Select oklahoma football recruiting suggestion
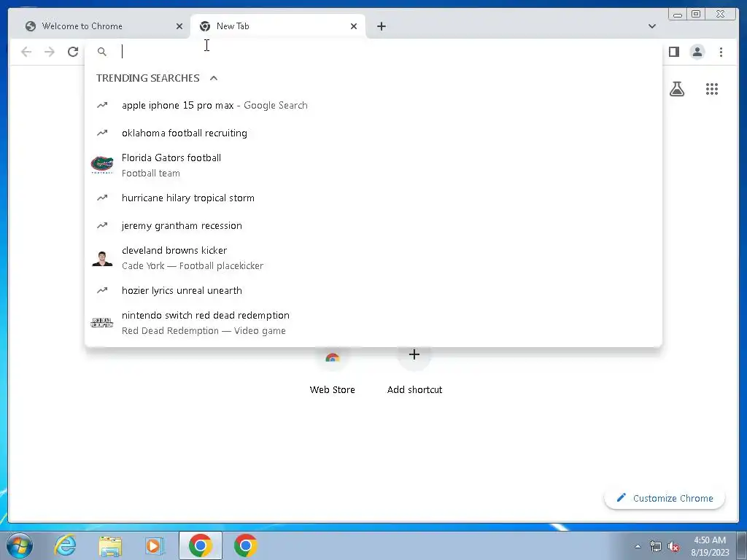747x560 pixels. pyautogui.click(x=373, y=133)
